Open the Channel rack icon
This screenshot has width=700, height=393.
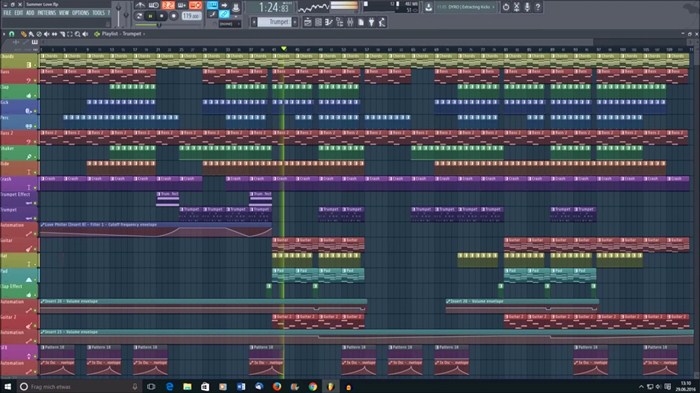click(x=318, y=22)
